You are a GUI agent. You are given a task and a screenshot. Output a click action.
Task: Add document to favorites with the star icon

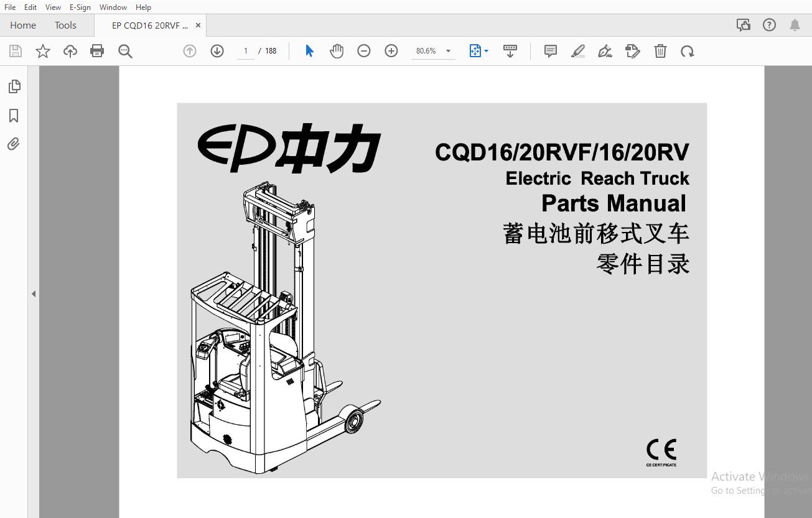(x=43, y=51)
